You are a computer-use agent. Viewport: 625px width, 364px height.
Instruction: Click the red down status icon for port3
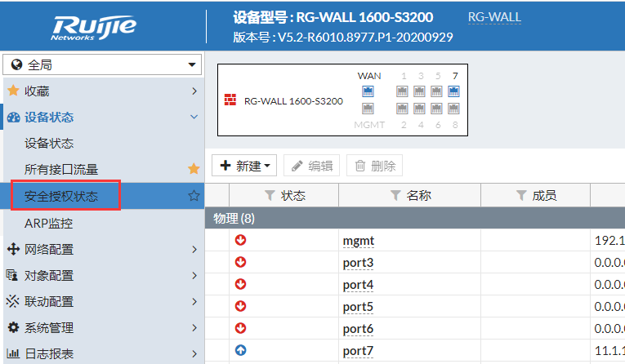(x=240, y=262)
